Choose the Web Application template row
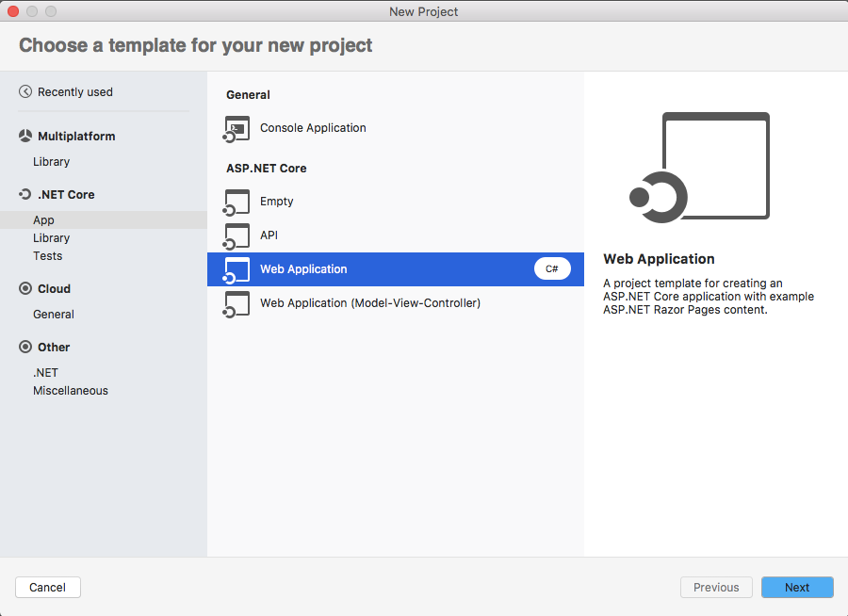Image resolution: width=848 pixels, height=616 pixels. coord(396,269)
